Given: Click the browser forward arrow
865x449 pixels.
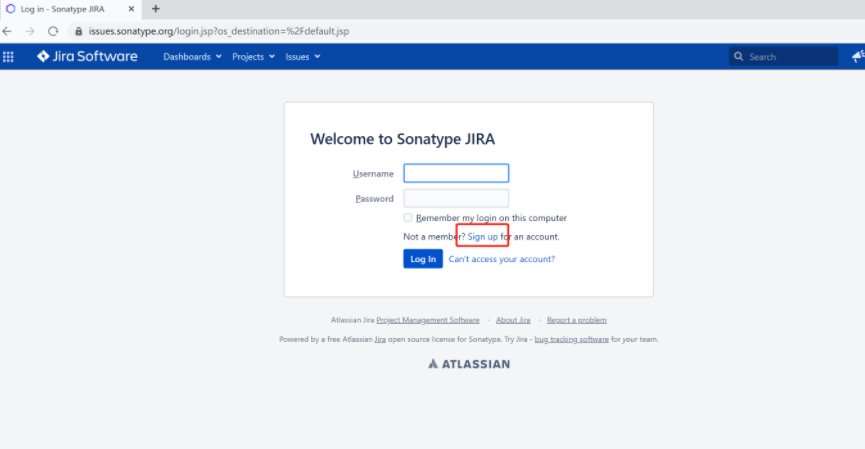Looking at the screenshot, I should tap(30, 31).
